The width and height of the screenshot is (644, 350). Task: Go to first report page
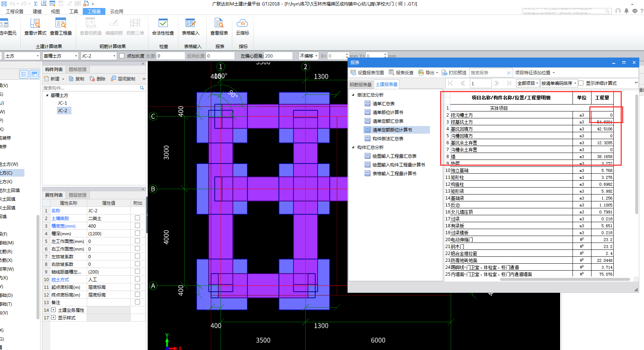click(451, 83)
